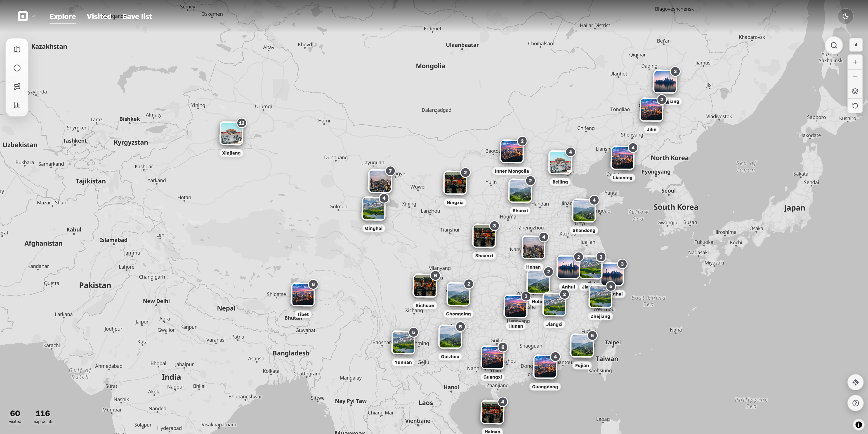
Task: Open the map layers selector
Action: [x=855, y=91]
